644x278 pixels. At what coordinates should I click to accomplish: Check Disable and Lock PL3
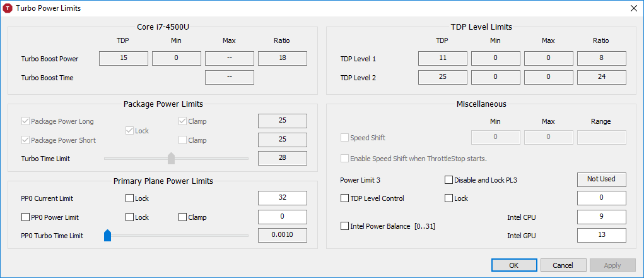click(x=449, y=179)
